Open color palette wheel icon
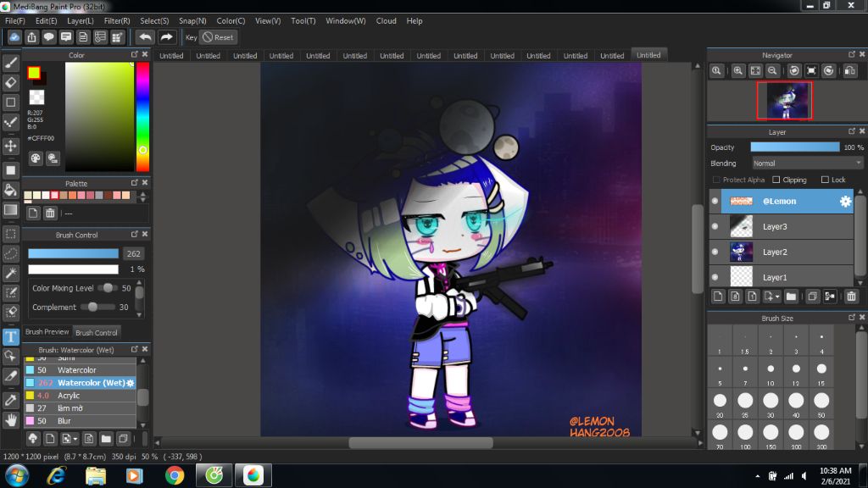 (36, 158)
